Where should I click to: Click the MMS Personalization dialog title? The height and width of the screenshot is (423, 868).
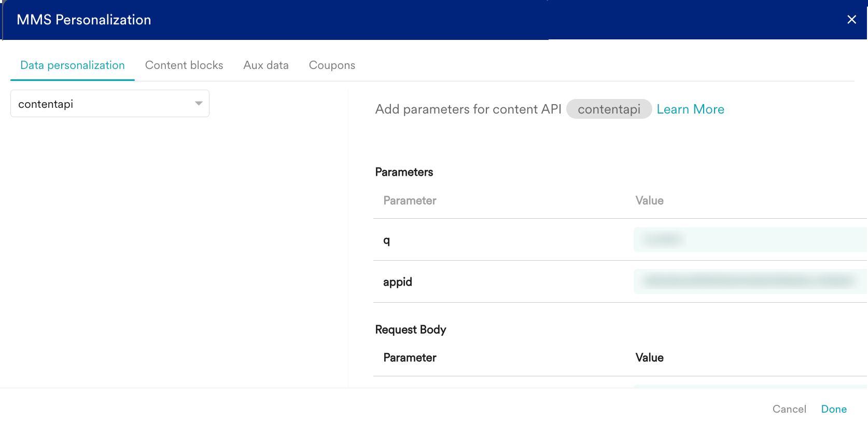tap(84, 20)
